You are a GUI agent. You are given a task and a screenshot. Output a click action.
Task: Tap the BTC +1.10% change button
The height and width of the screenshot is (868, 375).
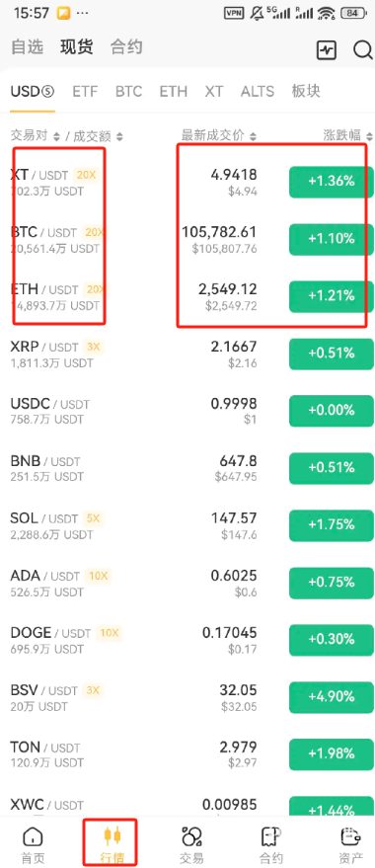point(332,239)
